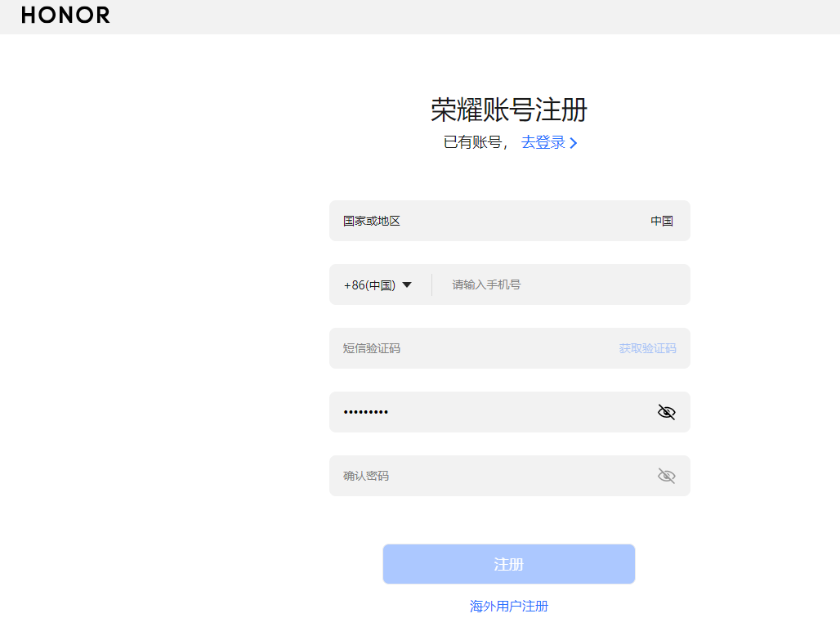Open the 国家或地区 region selector showing 中国

509,220
